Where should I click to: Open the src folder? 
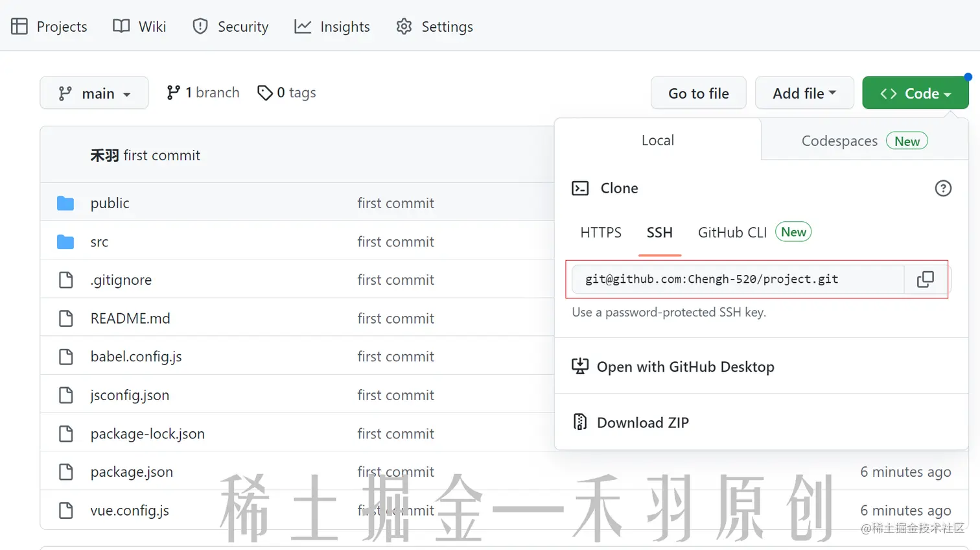(99, 242)
